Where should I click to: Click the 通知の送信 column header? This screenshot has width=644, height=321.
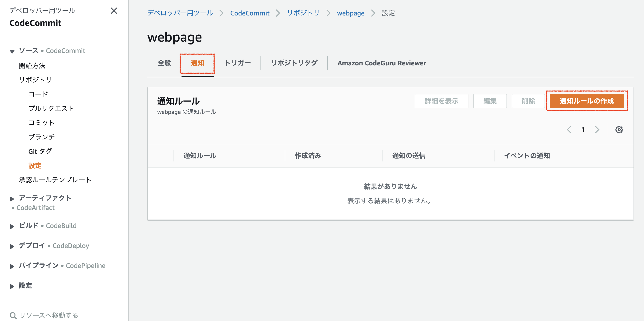coord(408,156)
